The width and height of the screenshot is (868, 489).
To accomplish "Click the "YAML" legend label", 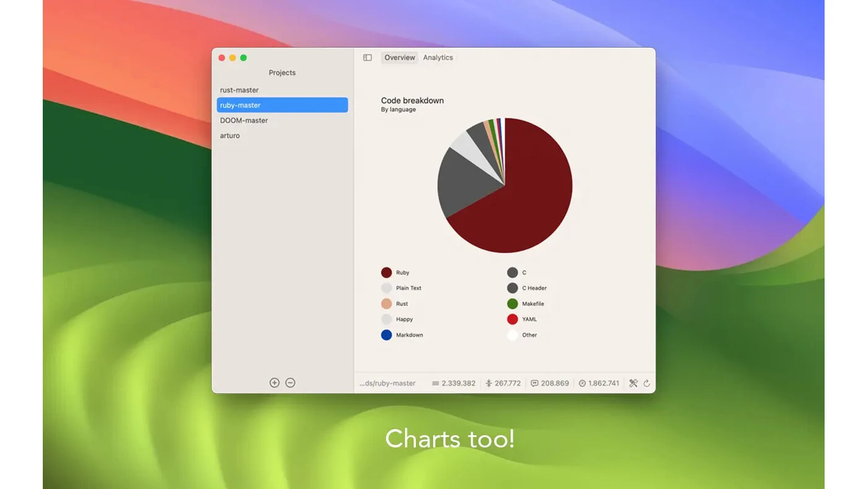I will tap(529, 320).
